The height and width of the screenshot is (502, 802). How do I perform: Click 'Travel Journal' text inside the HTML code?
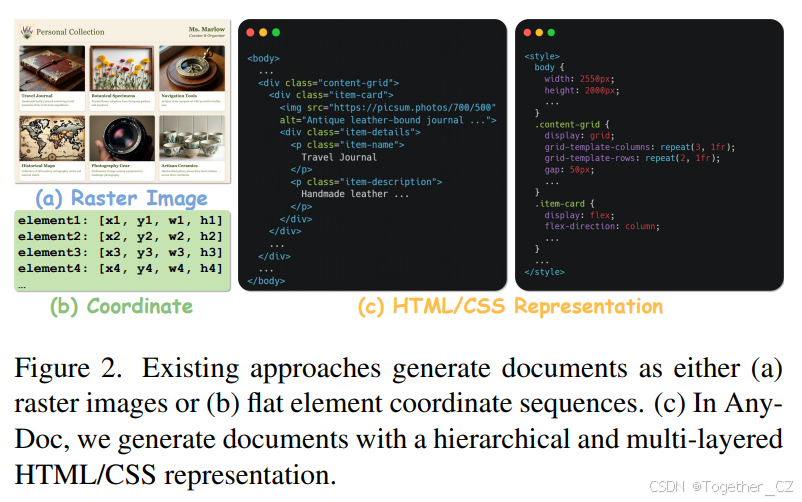click(339, 158)
